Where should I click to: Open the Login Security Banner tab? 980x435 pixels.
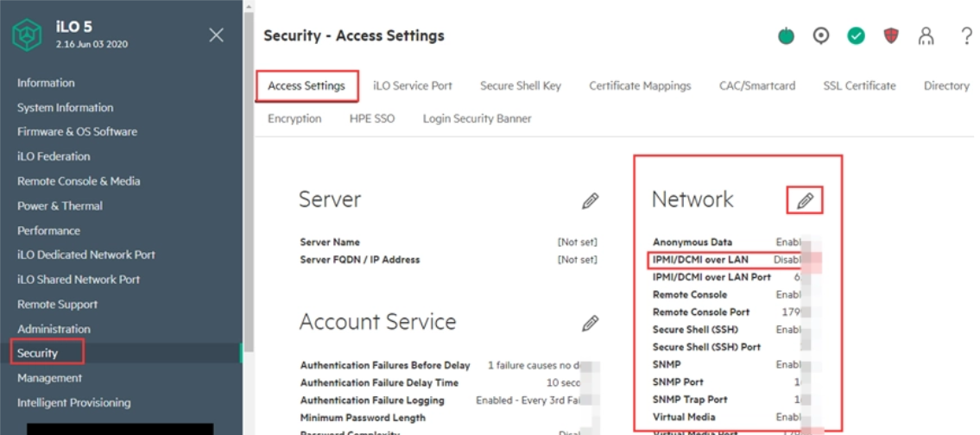477,118
